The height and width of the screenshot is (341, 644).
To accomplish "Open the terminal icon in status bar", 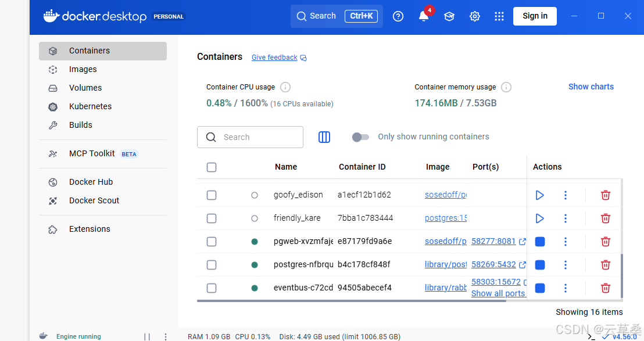I will 592,337.
